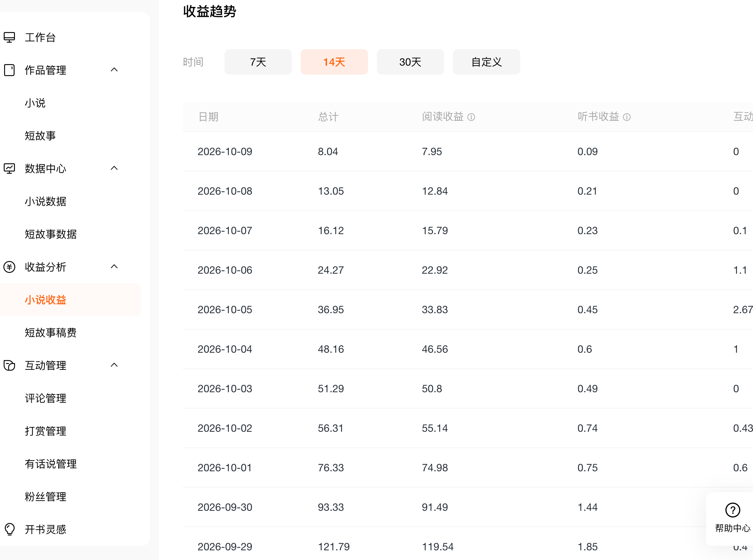This screenshot has height=560, width=753.
Task: Click reading income value 119.54
Action: pos(438,547)
